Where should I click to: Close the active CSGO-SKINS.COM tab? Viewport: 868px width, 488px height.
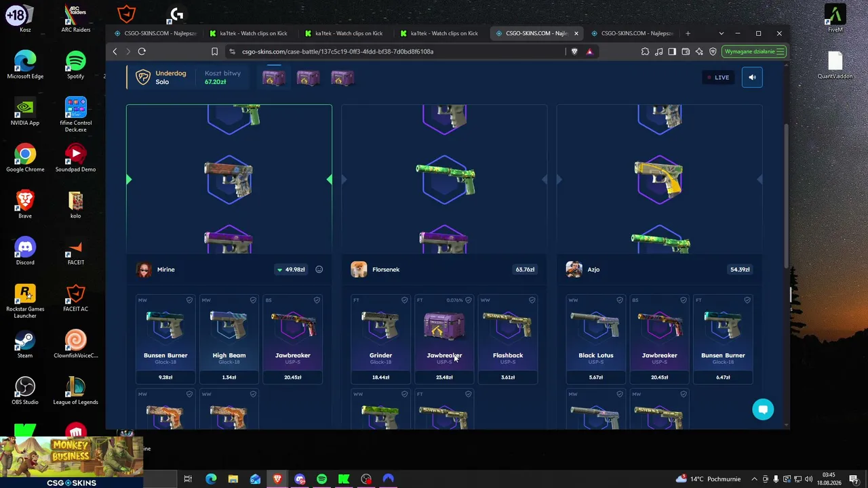click(x=576, y=33)
